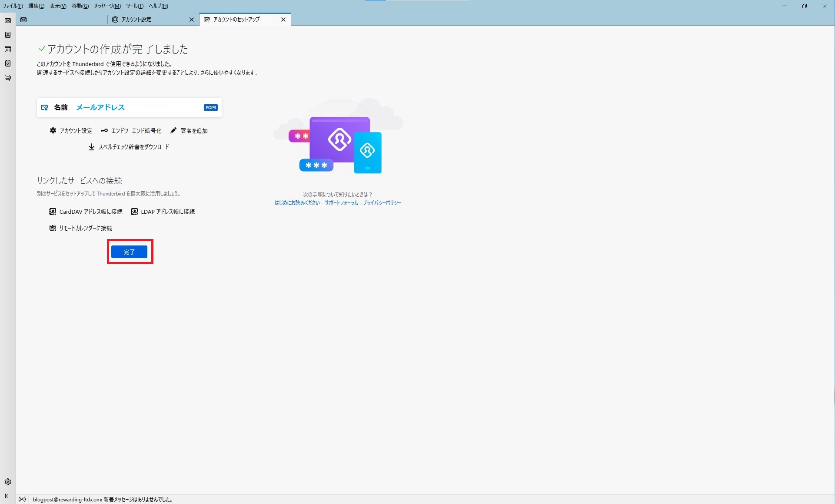This screenshot has height=504, width=835.
Task: Open the Mail space icon in sidebar
Action: click(8, 20)
